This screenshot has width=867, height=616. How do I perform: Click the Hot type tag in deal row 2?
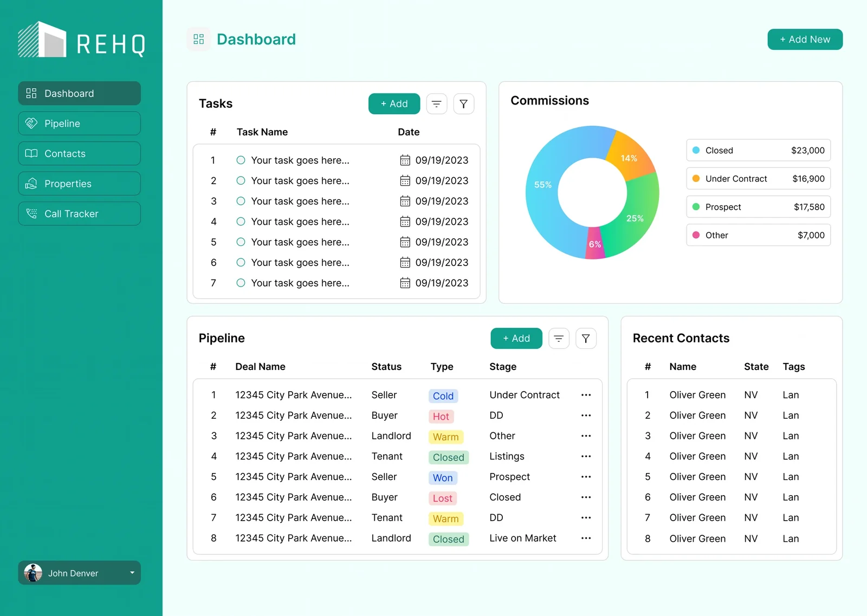(441, 416)
